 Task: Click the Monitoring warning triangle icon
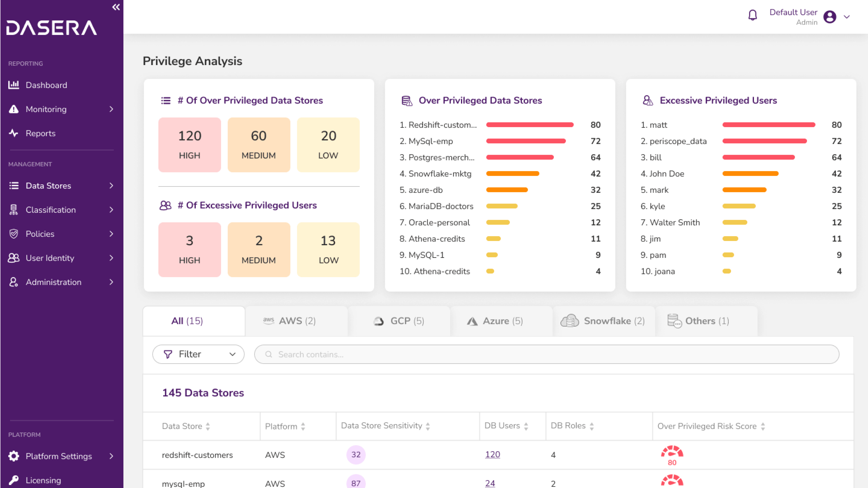pyautogui.click(x=14, y=109)
